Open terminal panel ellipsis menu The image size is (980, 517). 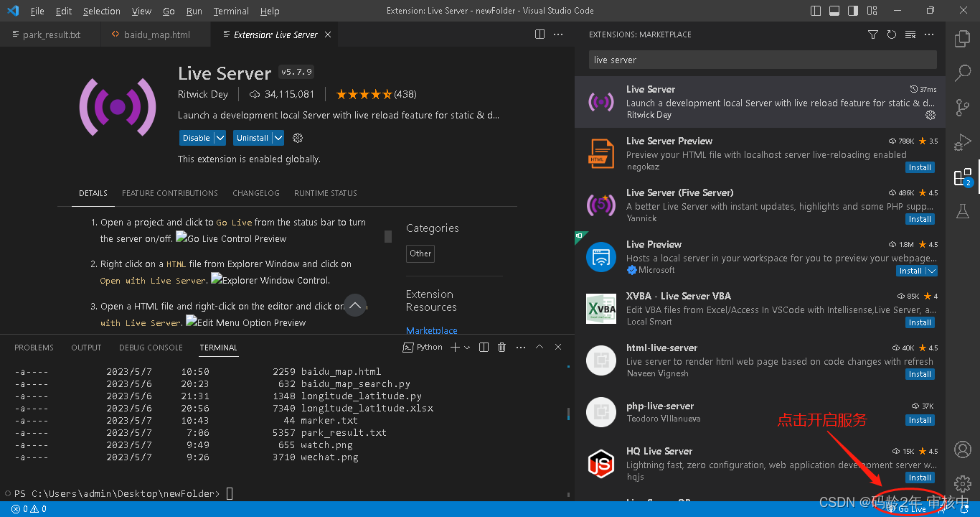pyautogui.click(x=521, y=348)
